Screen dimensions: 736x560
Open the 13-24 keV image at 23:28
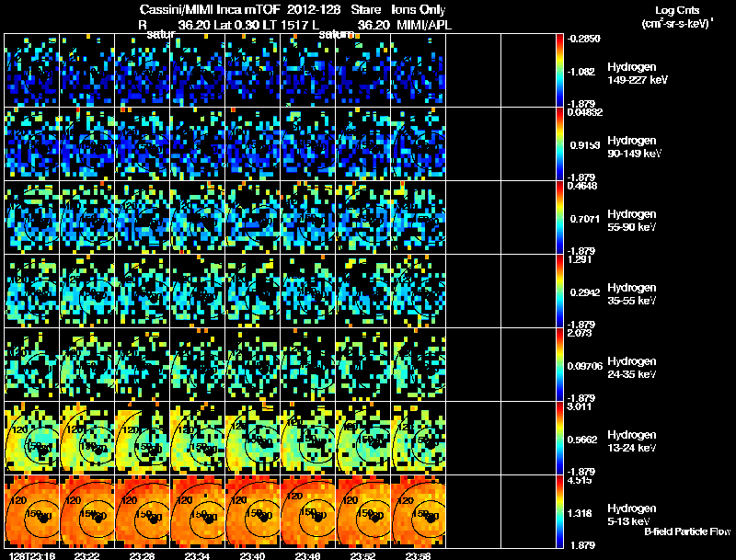143,438
